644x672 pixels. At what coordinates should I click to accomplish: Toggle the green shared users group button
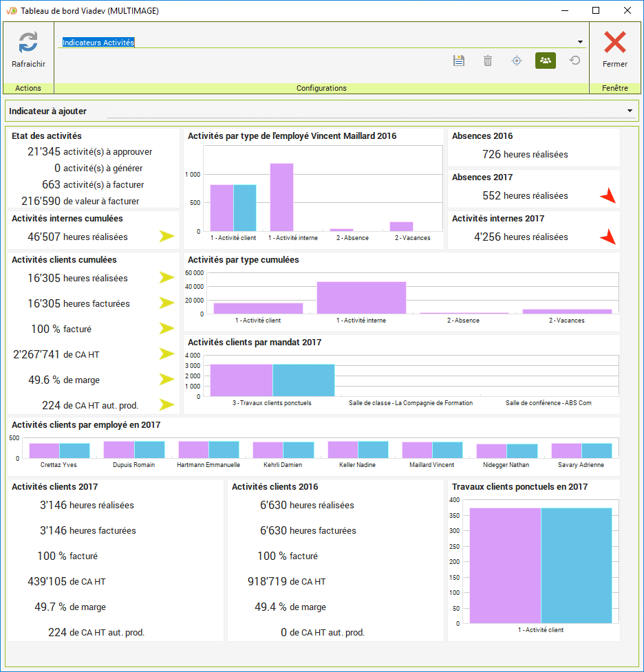546,61
